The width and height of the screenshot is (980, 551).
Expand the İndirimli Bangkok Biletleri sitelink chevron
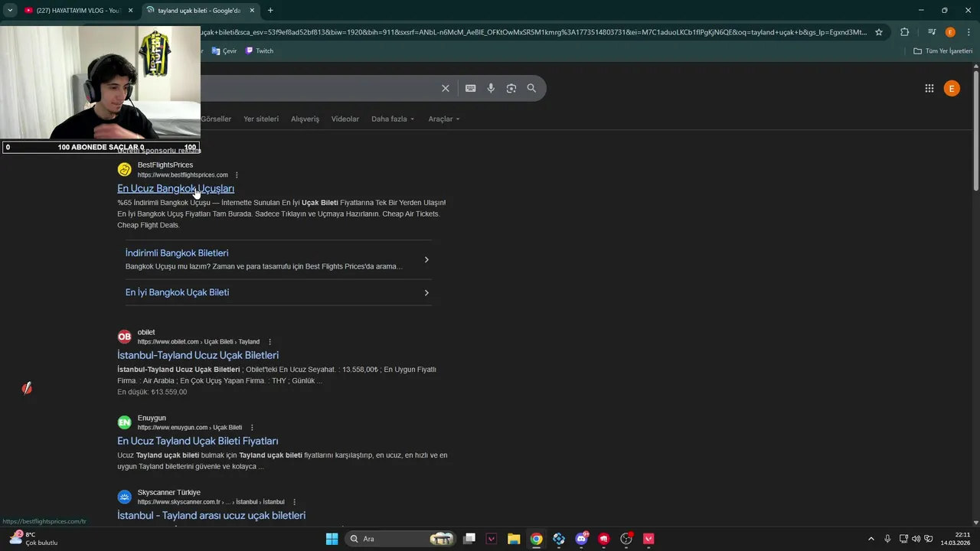(426, 259)
